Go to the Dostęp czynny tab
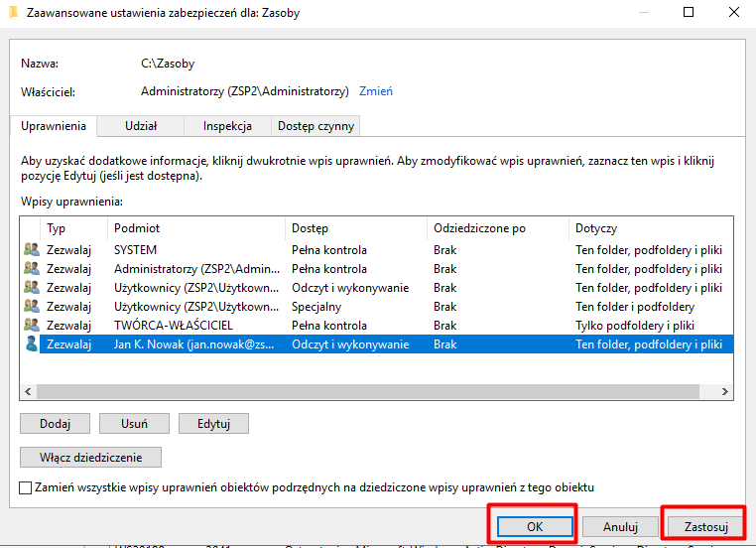This screenshot has width=756, height=548. pyautogui.click(x=315, y=126)
